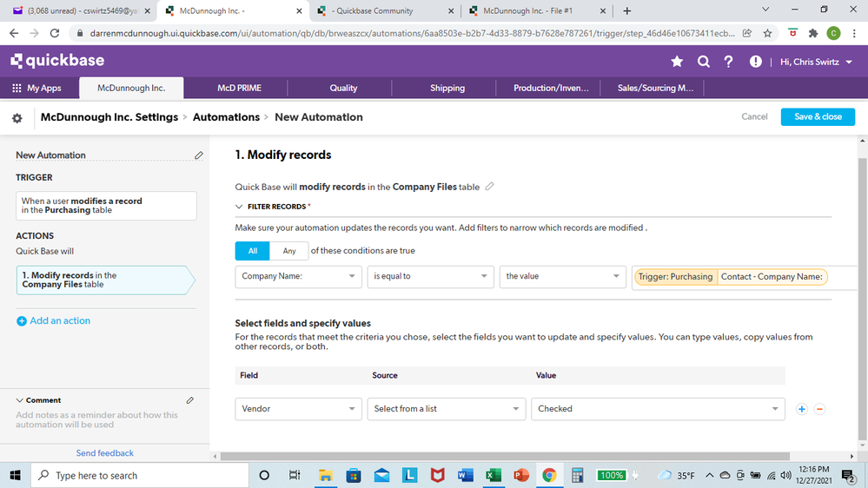Go to McDunnough Inc. Settings breadcrumb
The height and width of the screenshot is (488, 868).
pos(109,117)
